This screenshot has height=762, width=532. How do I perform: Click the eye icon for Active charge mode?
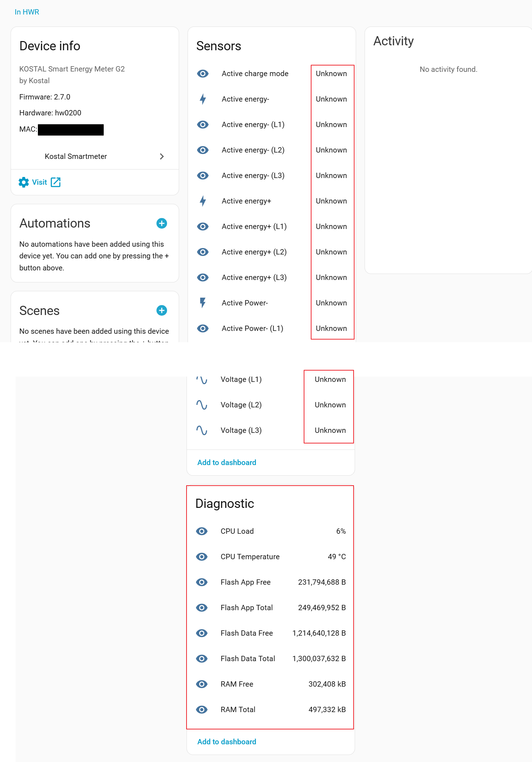[x=203, y=74]
